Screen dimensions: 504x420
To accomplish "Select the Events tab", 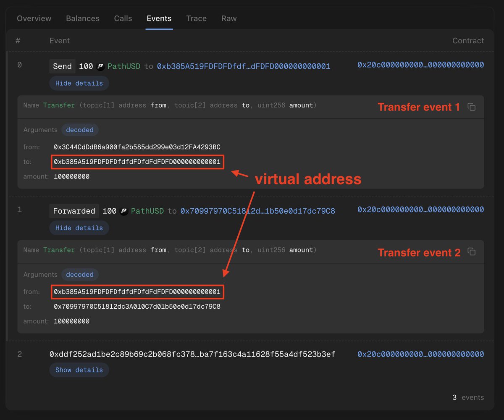I will click(159, 18).
